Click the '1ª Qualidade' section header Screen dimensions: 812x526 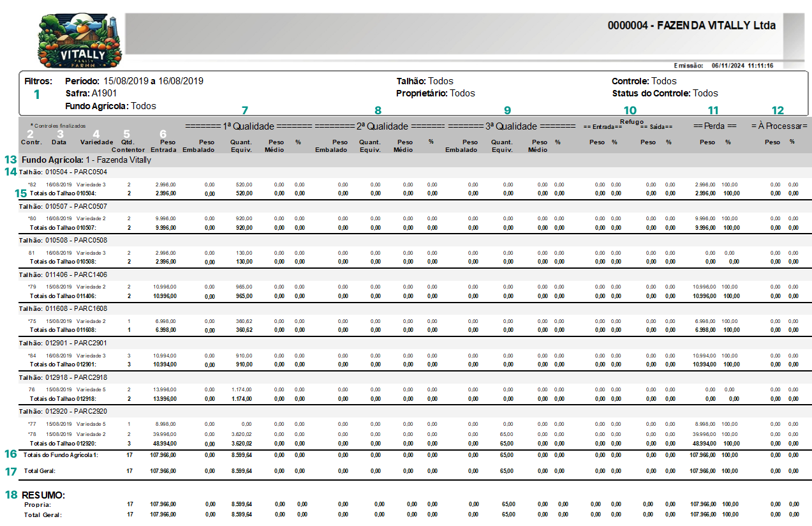pyautogui.click(x=248, y=126)
